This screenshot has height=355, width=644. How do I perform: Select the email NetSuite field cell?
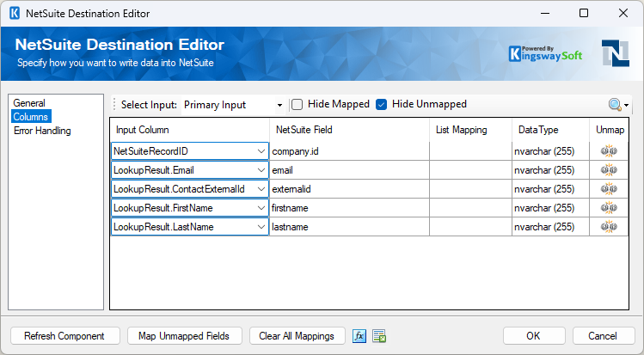[x=350, y=170]
